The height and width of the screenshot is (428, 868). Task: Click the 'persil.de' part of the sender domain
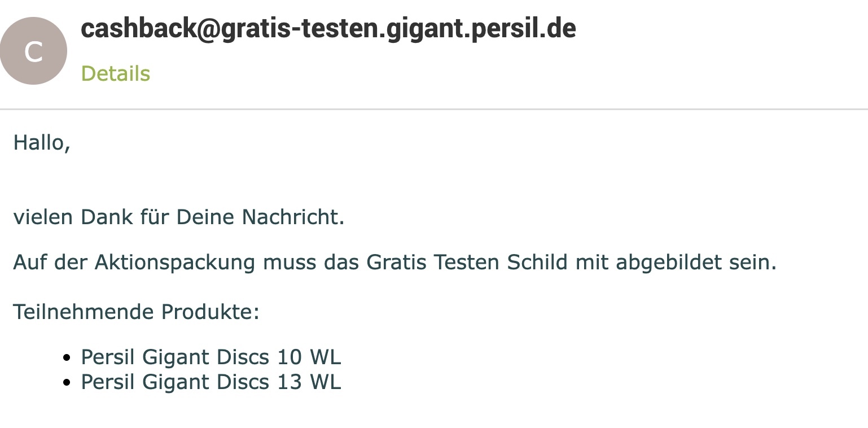click(x=522, y=29)
